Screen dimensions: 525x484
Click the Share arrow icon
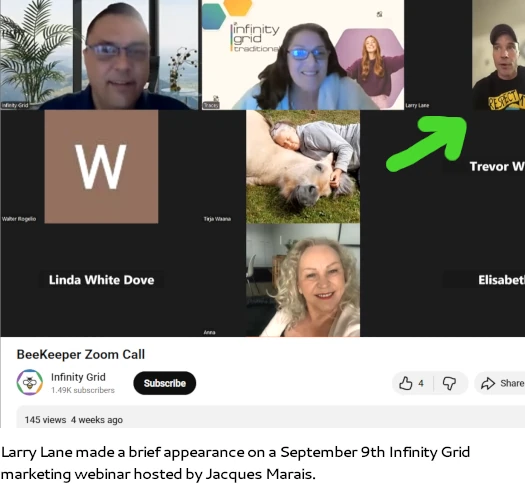pyautogui.click(x=488, y=383)
